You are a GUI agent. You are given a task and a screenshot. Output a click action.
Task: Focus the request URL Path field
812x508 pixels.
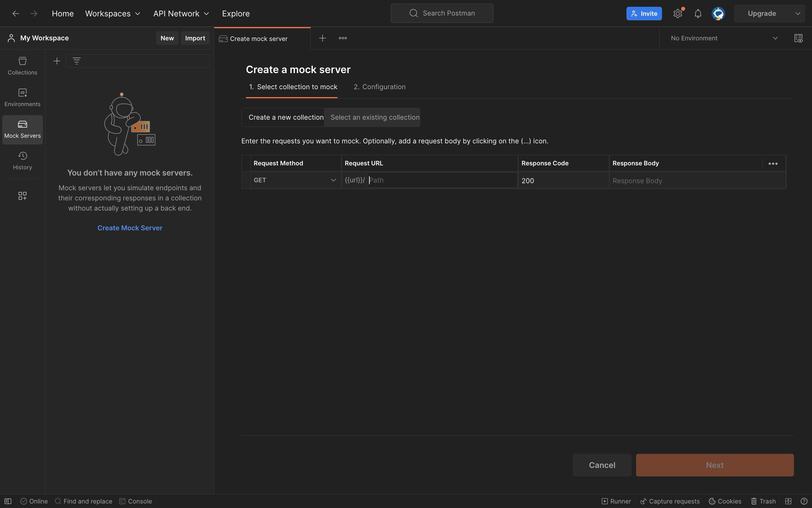[x=442, y=180]
